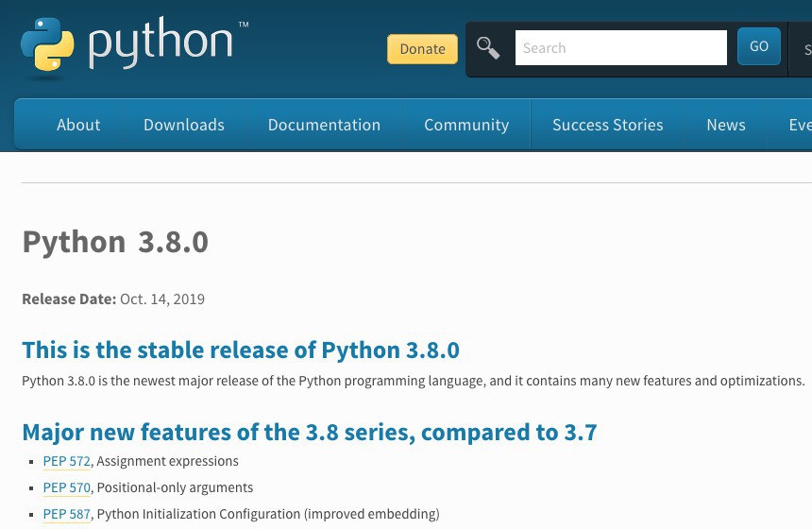Click the Python 3.8.0 page title
Image resolution: width=812 pixels, height=529 pixels.
[x=115, y=242]
